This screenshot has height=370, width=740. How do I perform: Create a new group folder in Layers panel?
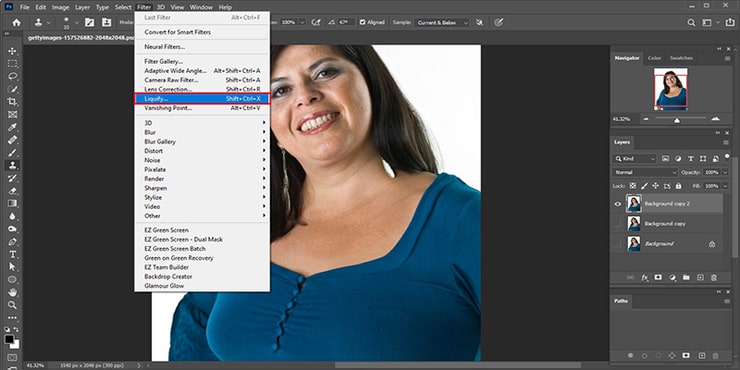(686, 278)
